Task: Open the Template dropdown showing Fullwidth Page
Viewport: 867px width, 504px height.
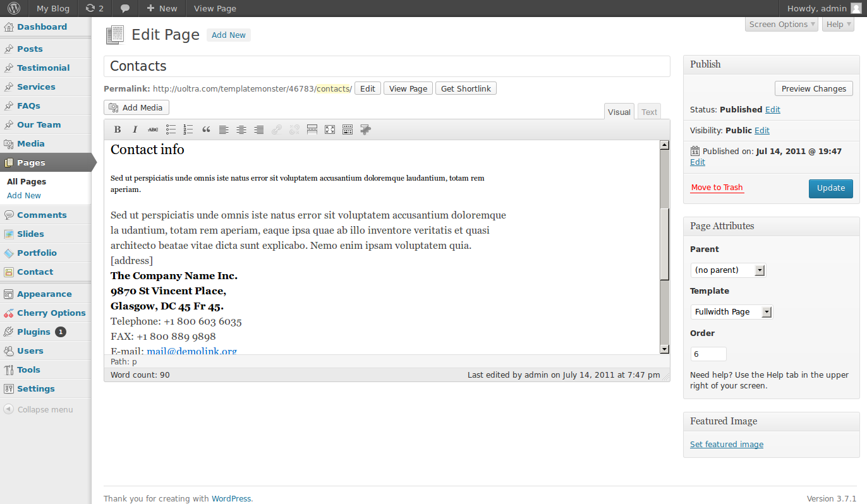Action: pos(732,312)
